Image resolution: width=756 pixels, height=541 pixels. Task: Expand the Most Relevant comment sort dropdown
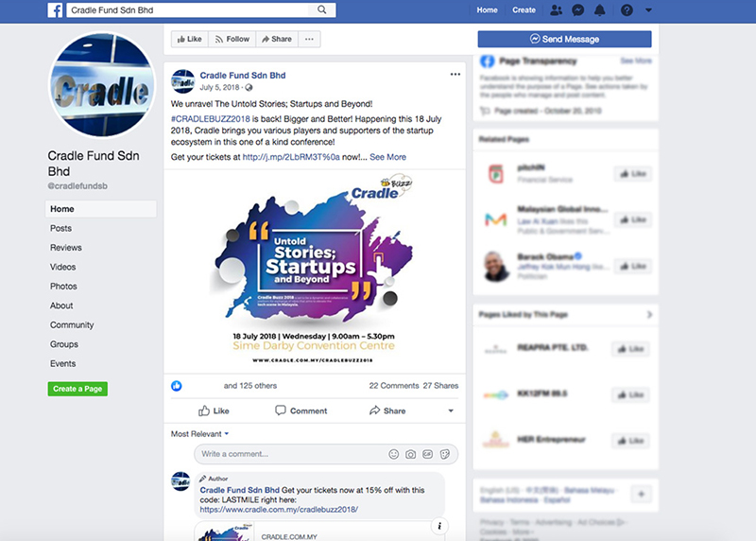point(199,434)
